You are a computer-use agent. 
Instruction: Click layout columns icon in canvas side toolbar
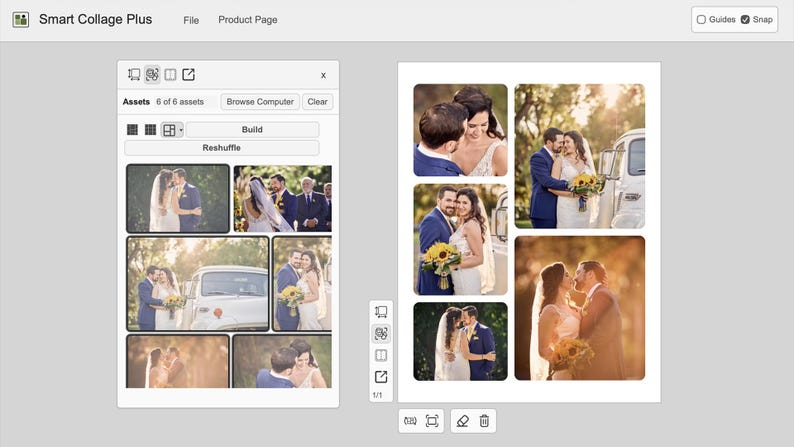(x=381, y=355)
